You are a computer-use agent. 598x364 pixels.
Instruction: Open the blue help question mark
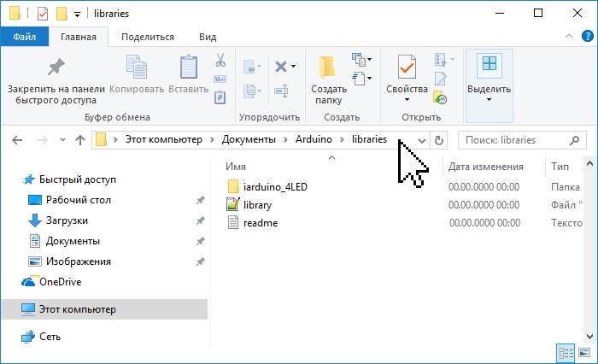588,36
